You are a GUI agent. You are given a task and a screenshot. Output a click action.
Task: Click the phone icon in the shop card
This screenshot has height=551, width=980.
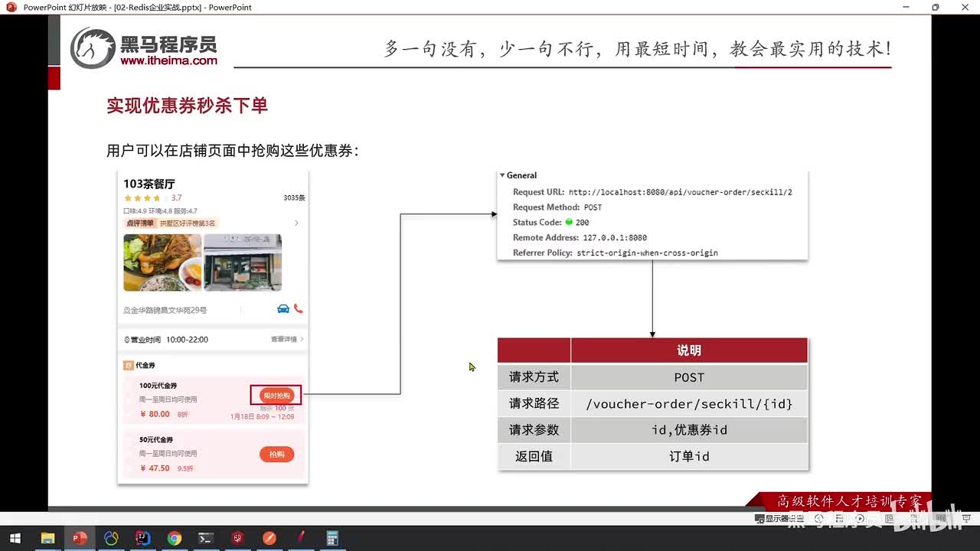299,309
